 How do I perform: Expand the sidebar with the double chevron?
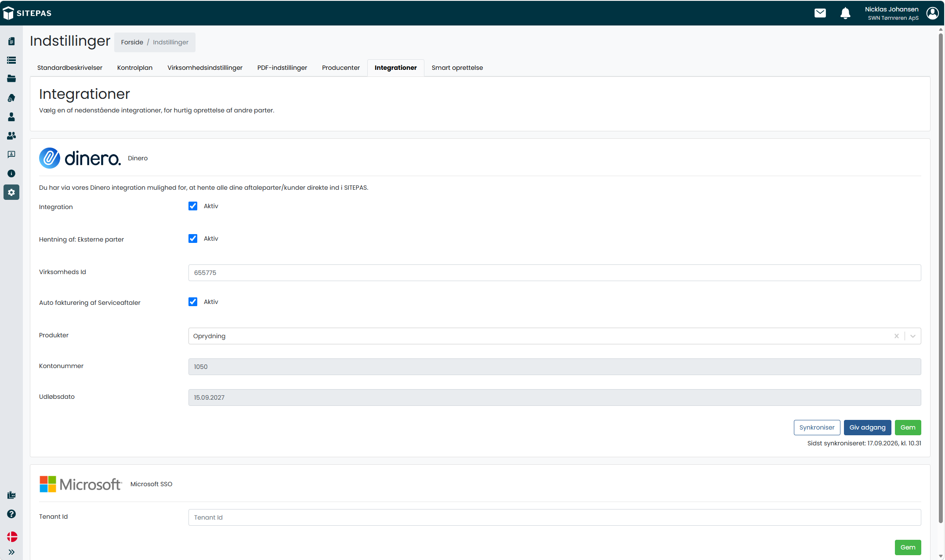(11, 552)
